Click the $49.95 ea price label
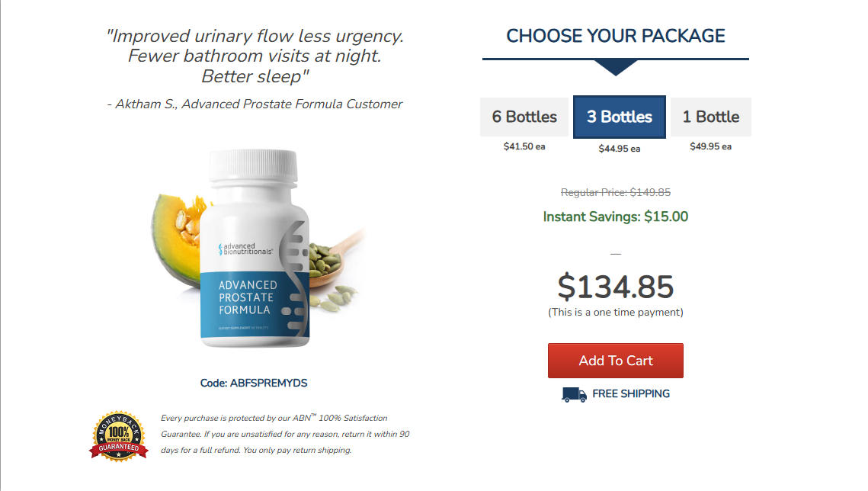 709,146
